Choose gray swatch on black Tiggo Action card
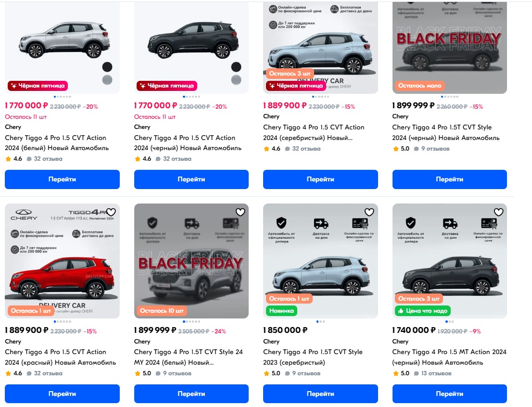 (x=236, y=79)
